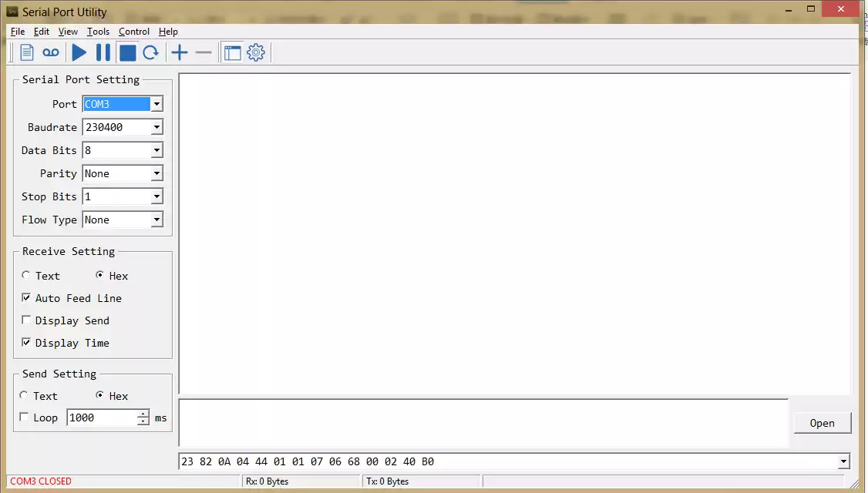Image resolution: width=868 pixels, height=493 pixels.
Task: Open the Help menu
Action: [168, 32]
